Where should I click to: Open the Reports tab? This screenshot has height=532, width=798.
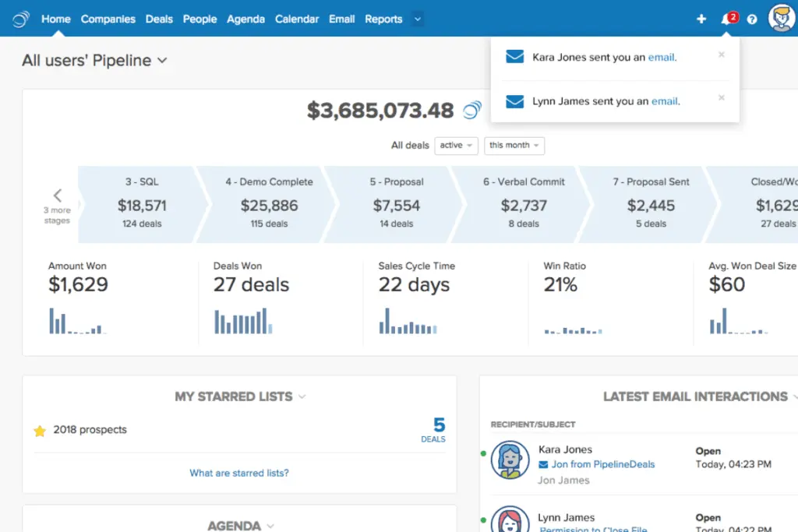pos(383,19)
